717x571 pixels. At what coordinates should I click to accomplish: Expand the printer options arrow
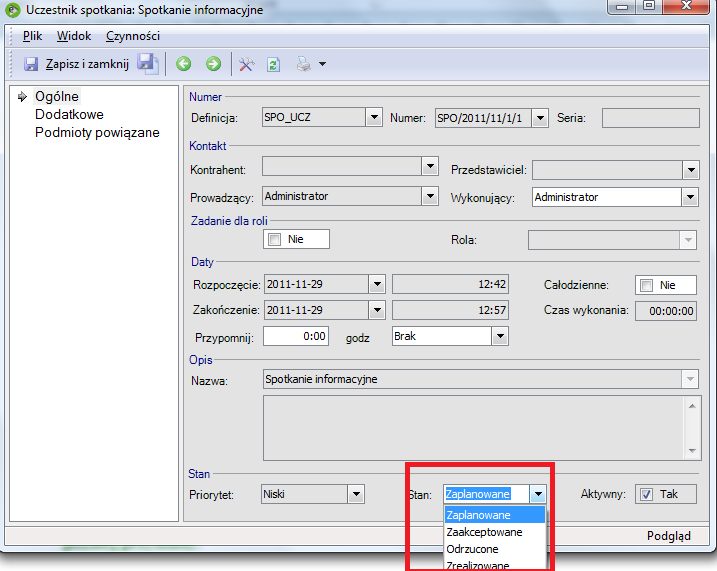[322, 64]
